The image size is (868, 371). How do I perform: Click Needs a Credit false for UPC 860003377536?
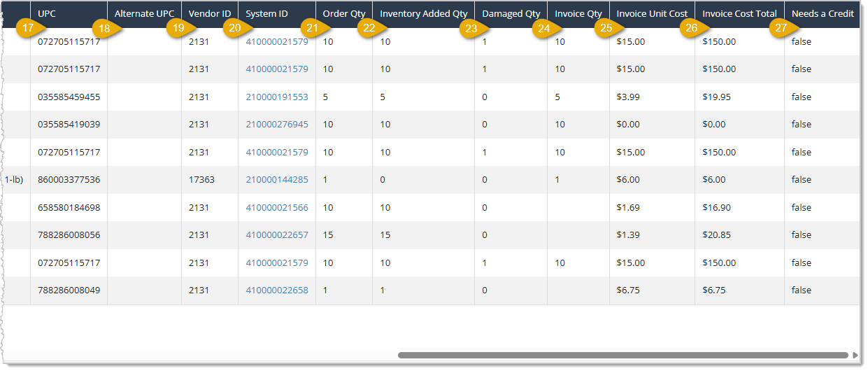coord(802,180)
